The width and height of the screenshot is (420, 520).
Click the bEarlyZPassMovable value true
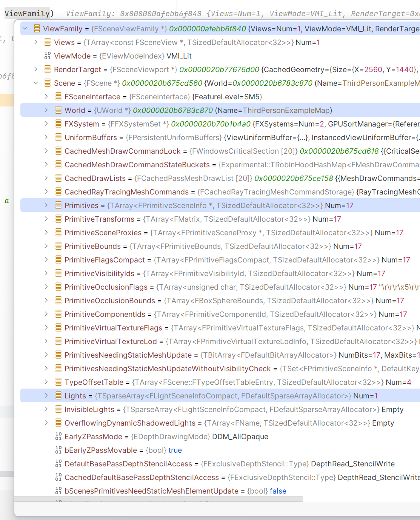point(175,450)
